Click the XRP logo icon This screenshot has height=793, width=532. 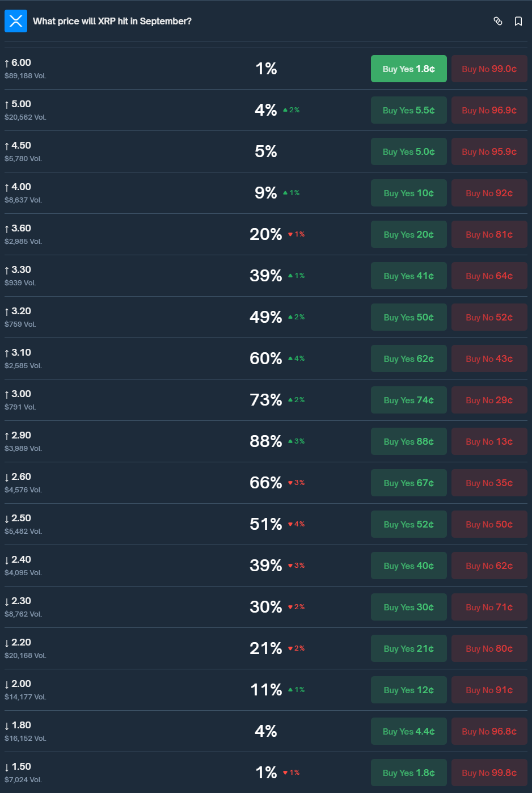[x=16, y=21]
